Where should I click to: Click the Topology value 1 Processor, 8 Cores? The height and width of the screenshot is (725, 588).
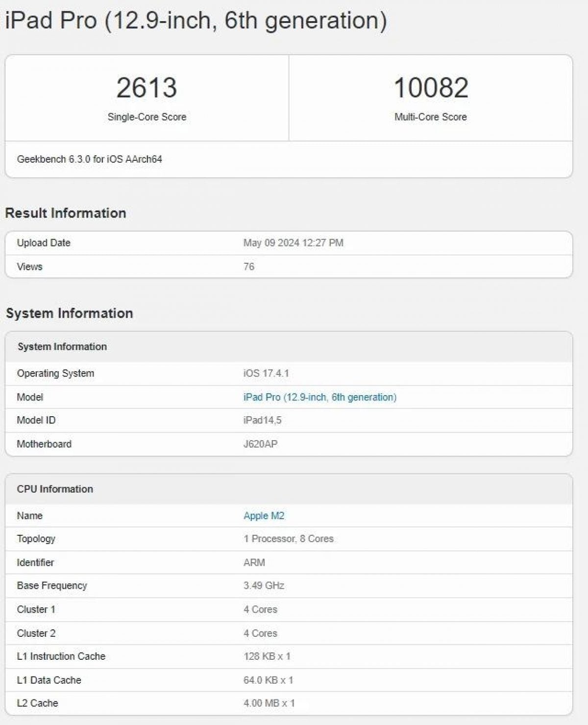pos(288,539)
